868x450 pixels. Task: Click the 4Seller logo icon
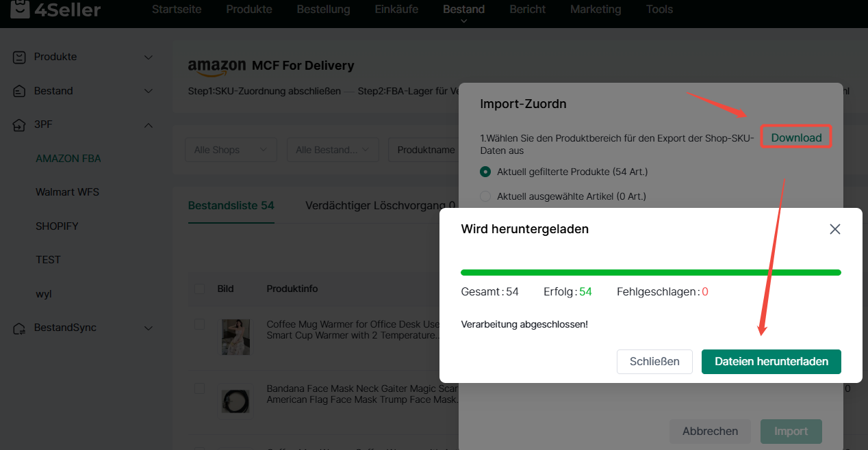tap(20, 10)
